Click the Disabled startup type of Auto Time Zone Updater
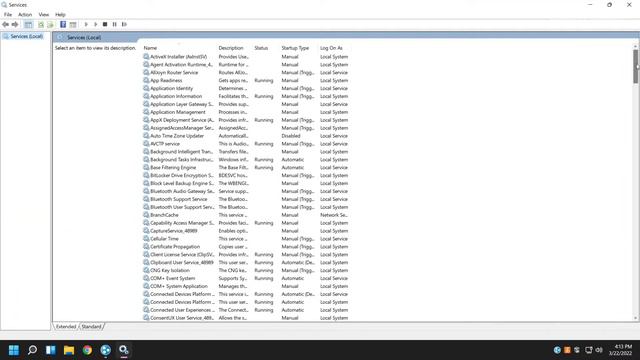 [291, 136]
